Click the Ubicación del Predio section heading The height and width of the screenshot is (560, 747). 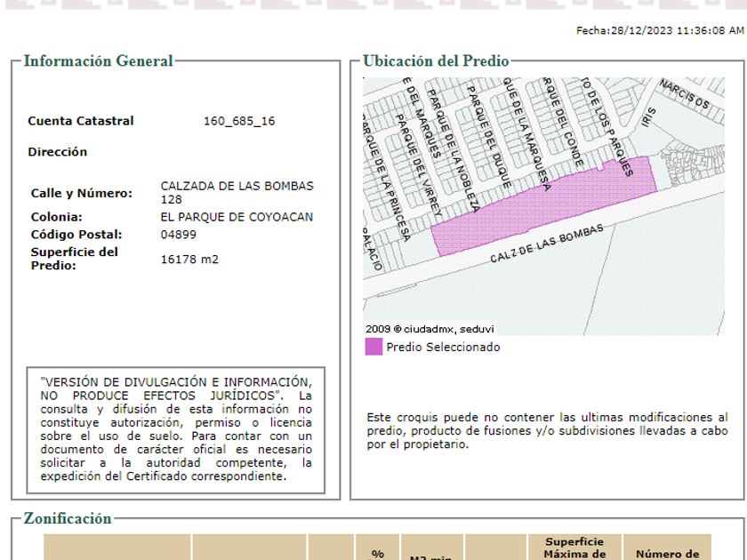point(436,61)
